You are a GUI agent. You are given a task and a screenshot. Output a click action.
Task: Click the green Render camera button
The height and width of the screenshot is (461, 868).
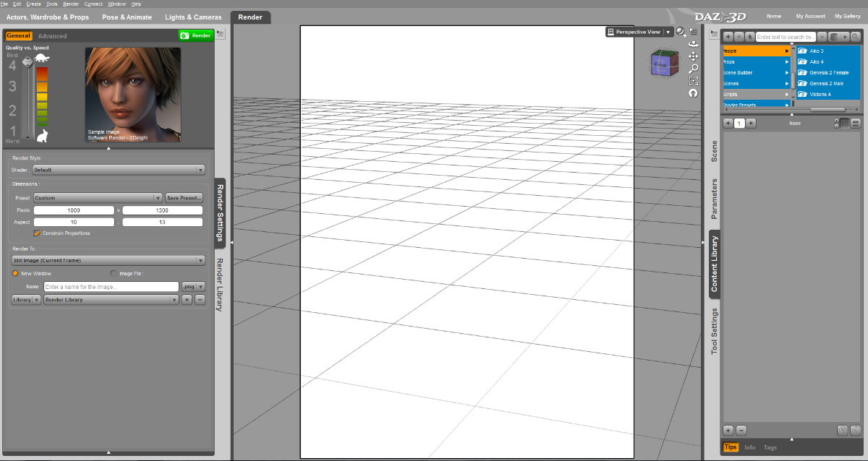[x=196, y=35]
